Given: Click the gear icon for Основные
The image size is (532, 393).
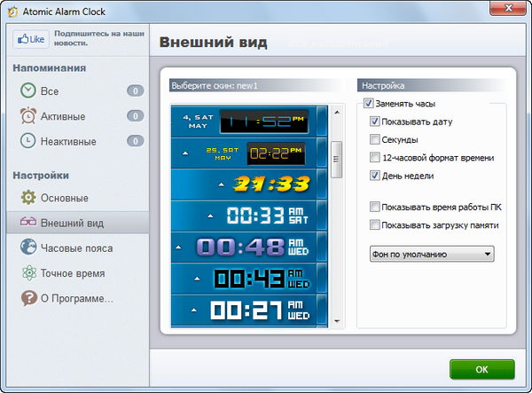Looking at the screenshot, I should click(27, 197).
